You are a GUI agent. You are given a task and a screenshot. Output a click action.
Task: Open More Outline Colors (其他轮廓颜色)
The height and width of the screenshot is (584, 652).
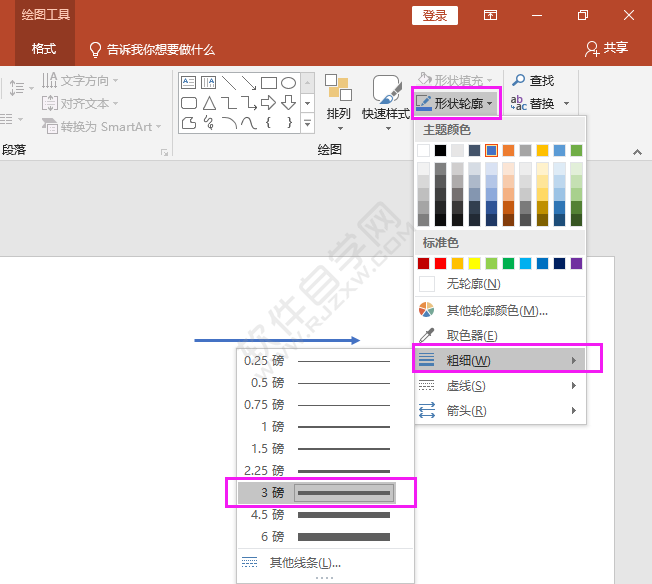[500, 310]
